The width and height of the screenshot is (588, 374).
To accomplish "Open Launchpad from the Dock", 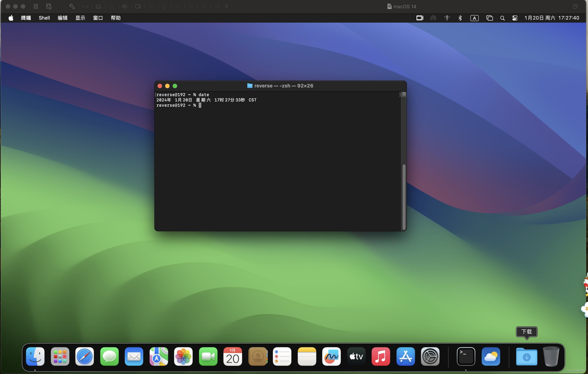I will point(60,356).
